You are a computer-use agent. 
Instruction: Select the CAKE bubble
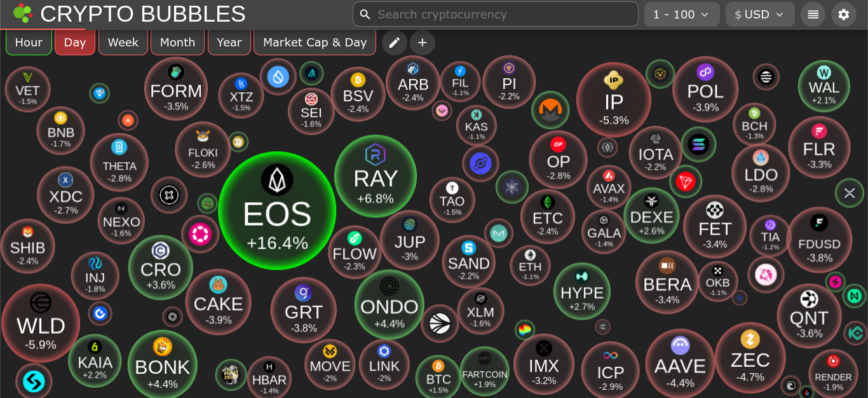point(218,302)
